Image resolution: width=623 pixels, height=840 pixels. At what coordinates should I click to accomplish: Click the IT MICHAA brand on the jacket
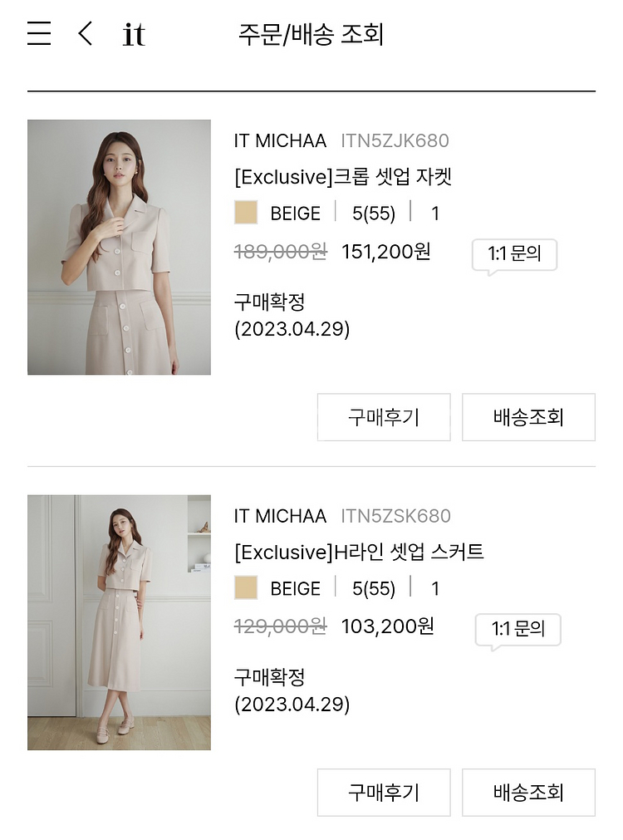click(280, 141)
